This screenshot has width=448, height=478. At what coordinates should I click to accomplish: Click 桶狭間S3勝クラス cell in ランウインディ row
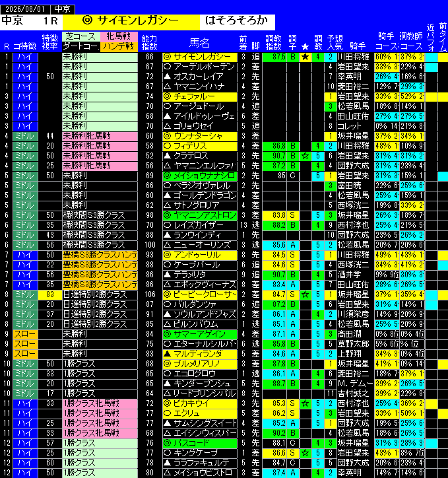click(100, 235)
